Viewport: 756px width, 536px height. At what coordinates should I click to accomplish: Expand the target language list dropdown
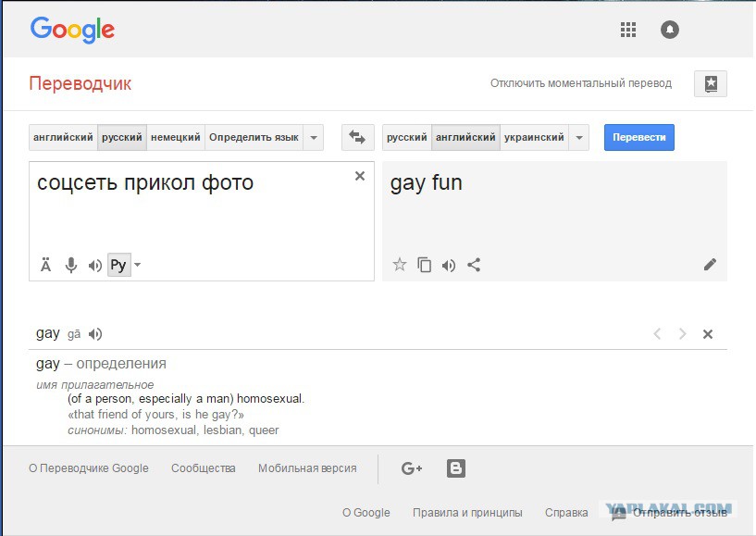579,138
